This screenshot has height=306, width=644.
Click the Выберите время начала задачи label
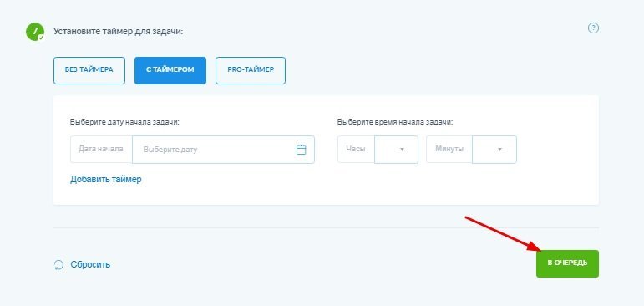pyautogui.click(x=395, y=122)
